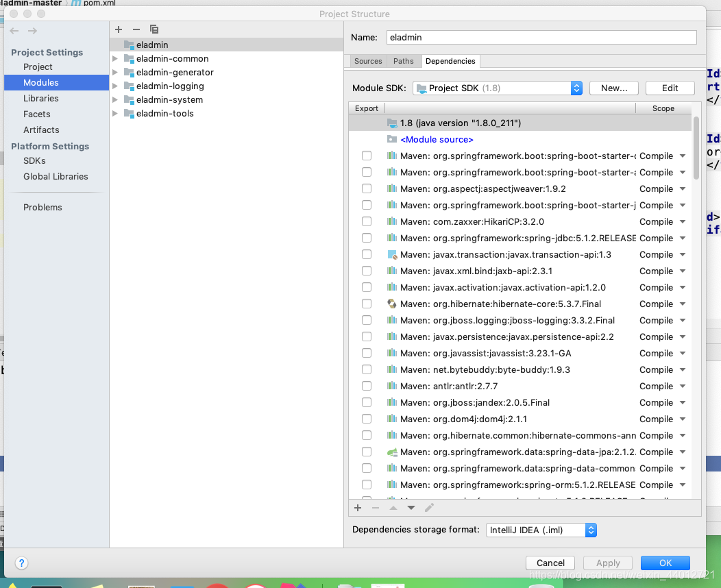Expand the eladmin-system module
This screenshot has height=588, width=721.
115,100
